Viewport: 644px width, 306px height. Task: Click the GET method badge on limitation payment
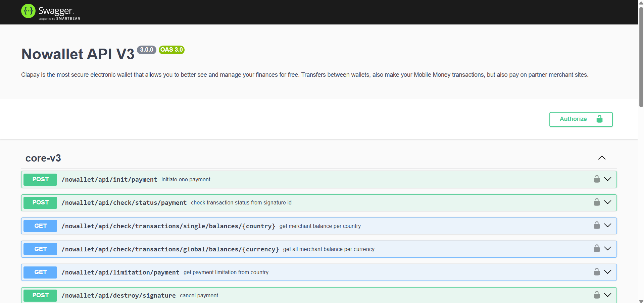pos(40,272)
